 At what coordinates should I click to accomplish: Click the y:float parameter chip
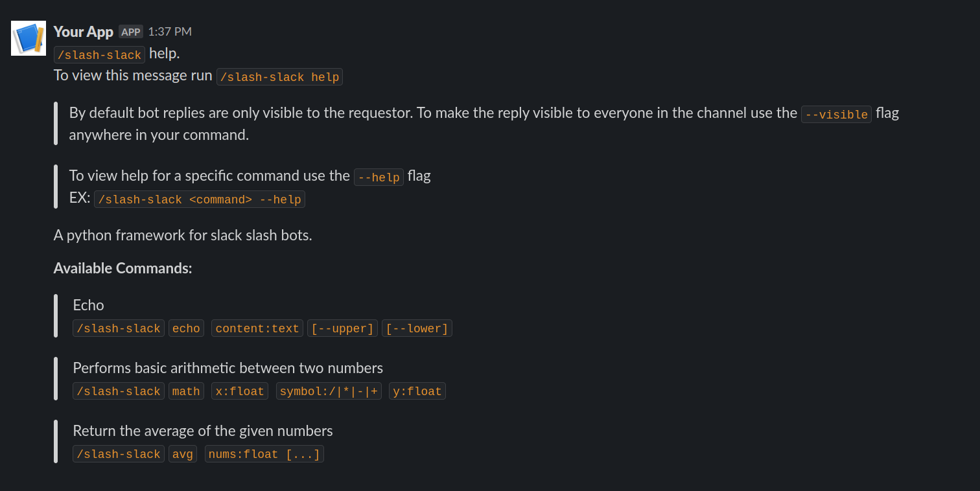(417, 391)
